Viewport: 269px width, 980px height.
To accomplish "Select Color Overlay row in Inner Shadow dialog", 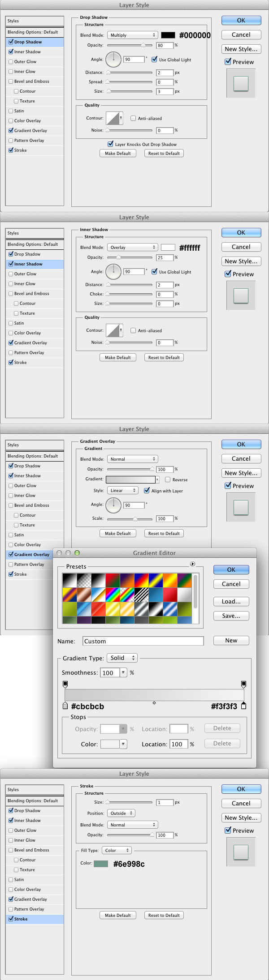I will (x=35, y=333).
